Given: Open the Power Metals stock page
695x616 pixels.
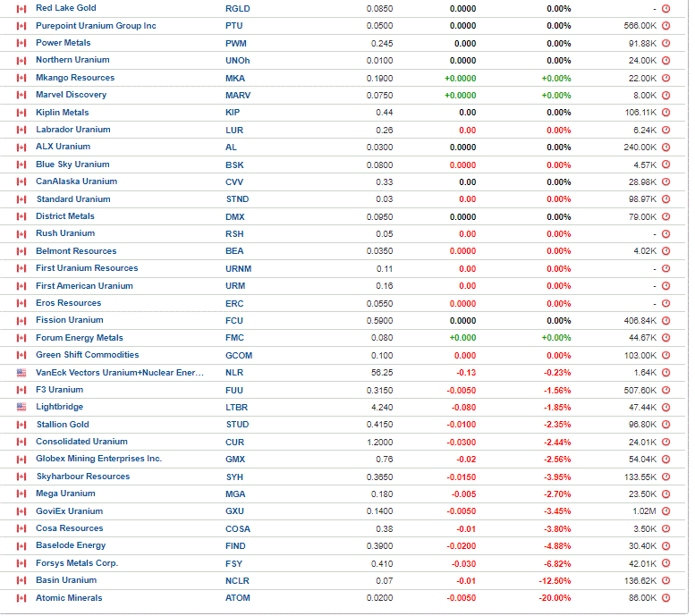Looking at the screenshot, I should pos(63,43).
